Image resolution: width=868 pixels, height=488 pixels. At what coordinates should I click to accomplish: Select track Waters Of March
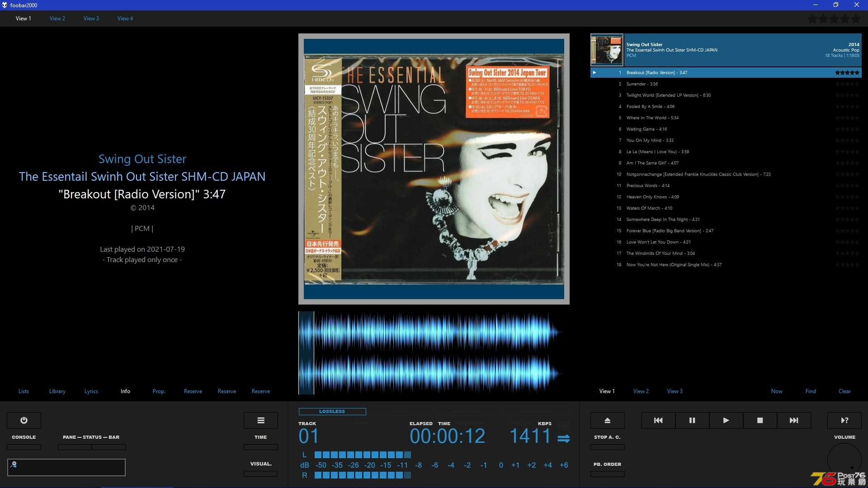tap(726, 208)
